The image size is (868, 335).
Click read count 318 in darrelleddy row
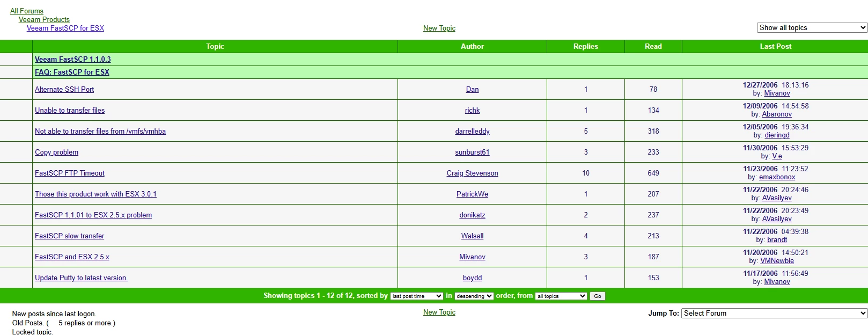653,131
